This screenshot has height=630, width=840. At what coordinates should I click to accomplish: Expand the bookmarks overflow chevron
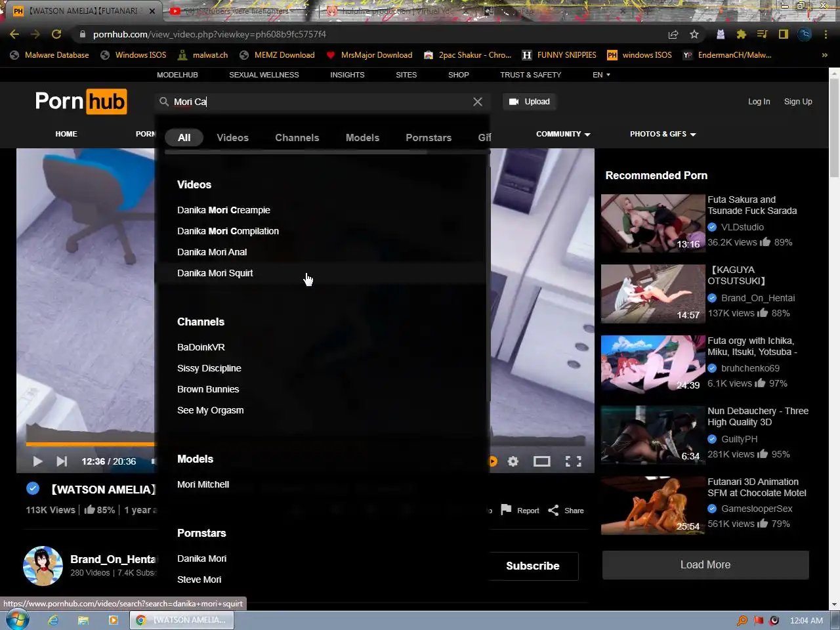tap(824, 55)
